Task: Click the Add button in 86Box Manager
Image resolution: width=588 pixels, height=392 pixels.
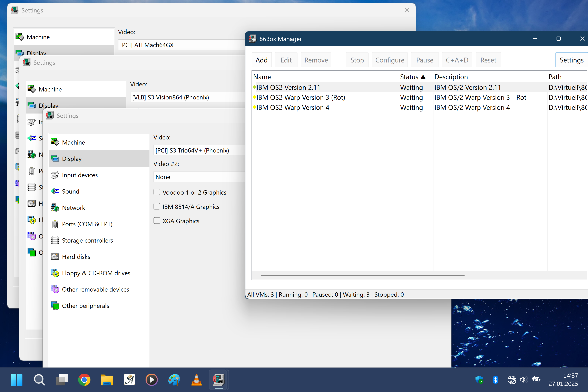Action: pyautogui.click(x=262, y=60)
